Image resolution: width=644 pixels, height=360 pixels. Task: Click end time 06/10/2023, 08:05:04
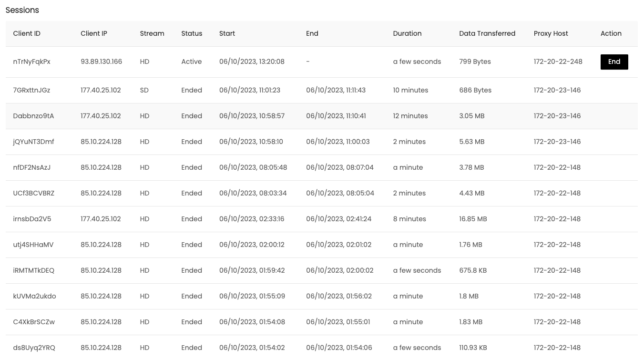(340, 193)
